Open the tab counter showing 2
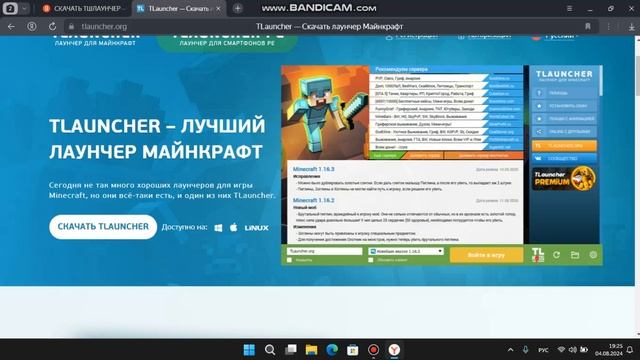 click(10, 8)
